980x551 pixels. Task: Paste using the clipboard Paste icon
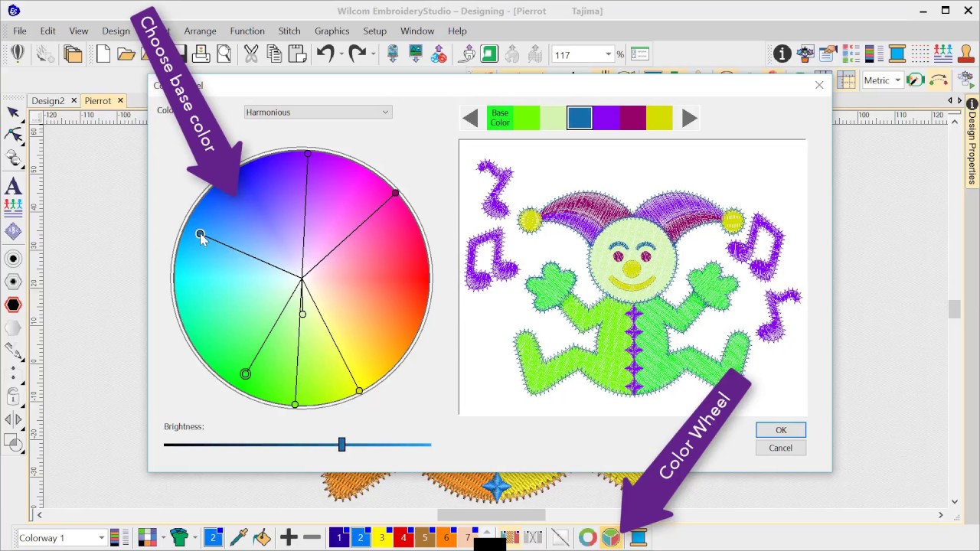(297, 54)
